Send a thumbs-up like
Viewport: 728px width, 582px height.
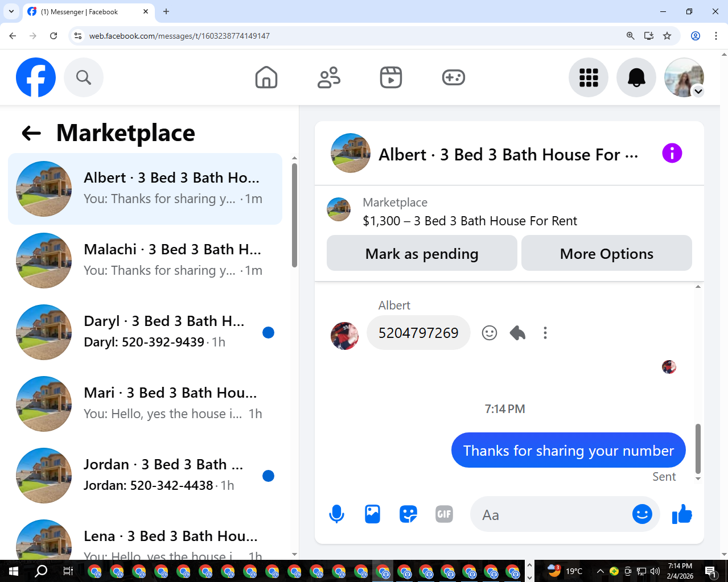[x=682, y=514]
